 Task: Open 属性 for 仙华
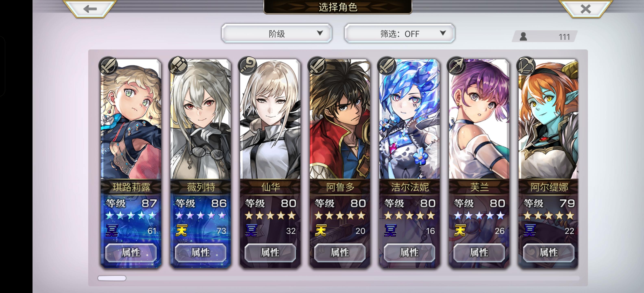pos(270,253)
